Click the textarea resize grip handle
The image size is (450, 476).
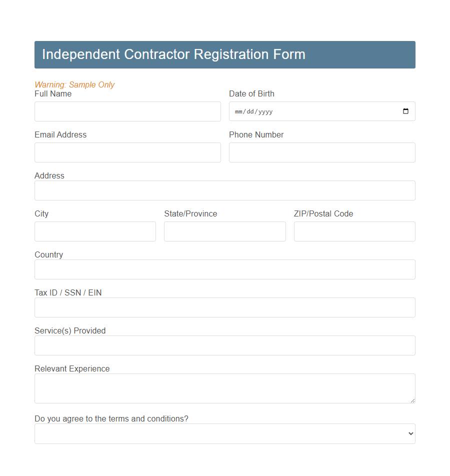pos(413,400)
